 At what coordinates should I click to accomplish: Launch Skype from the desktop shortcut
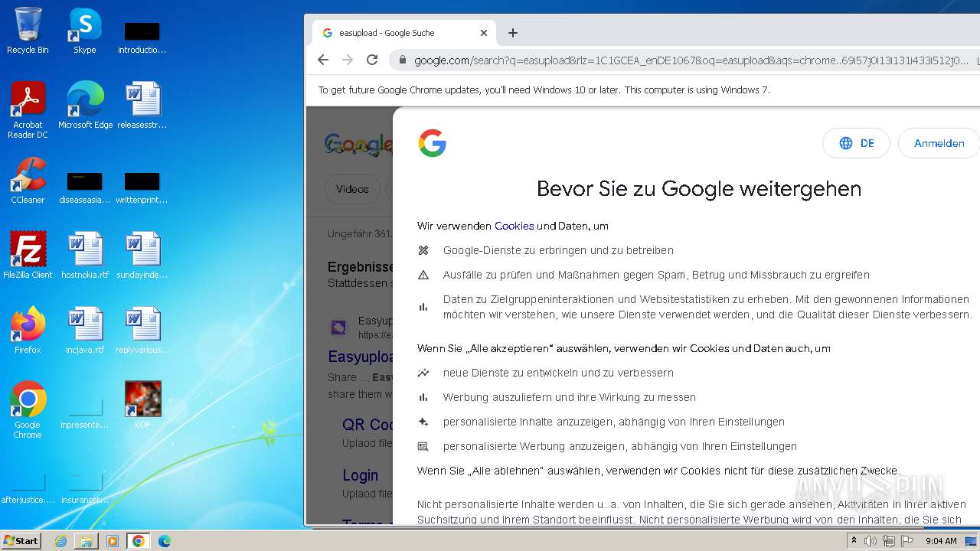pyautogui.click(x=85, y=31)
